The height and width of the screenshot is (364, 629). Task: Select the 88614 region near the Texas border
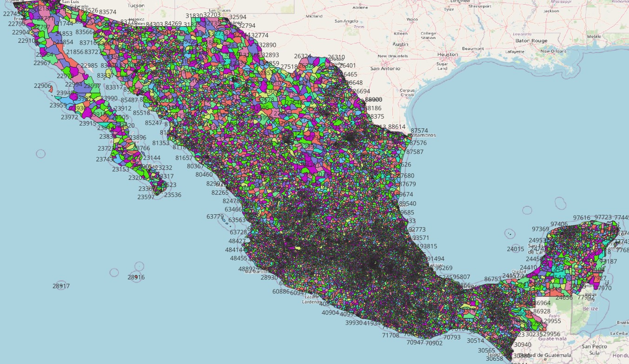pyautogui.click(x=396, y=126)
